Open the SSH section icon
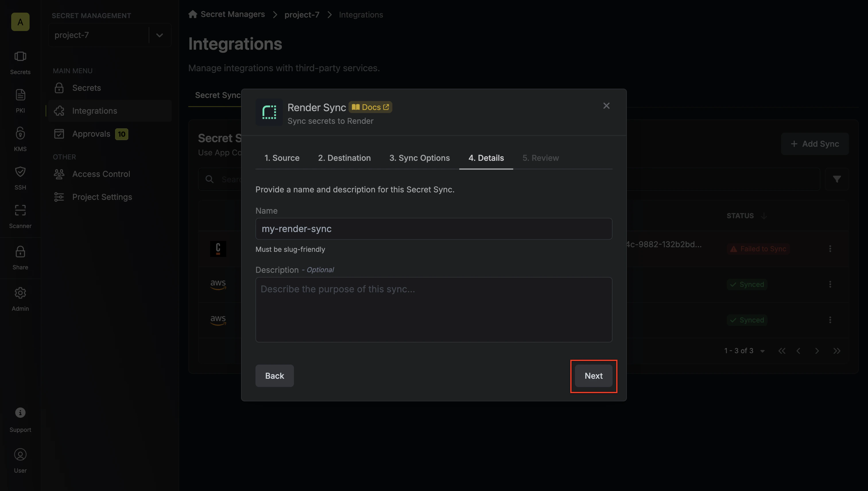 (x=20, y=178)
